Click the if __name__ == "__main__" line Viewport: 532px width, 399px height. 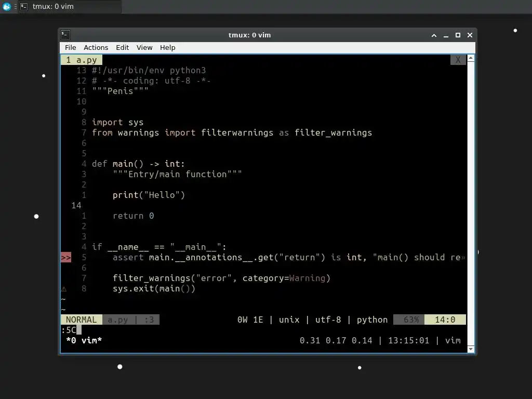click(x=159, y=247)
